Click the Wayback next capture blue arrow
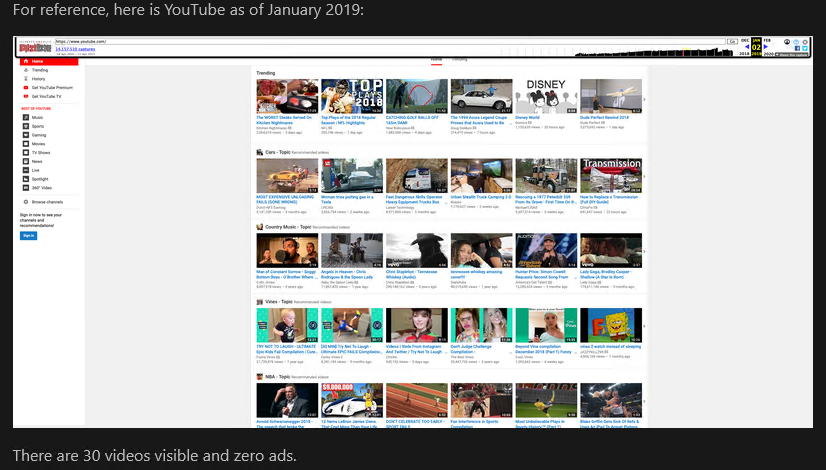Image resolution: width=826 pixels, height=470 pixels. (x=765, y=47)
